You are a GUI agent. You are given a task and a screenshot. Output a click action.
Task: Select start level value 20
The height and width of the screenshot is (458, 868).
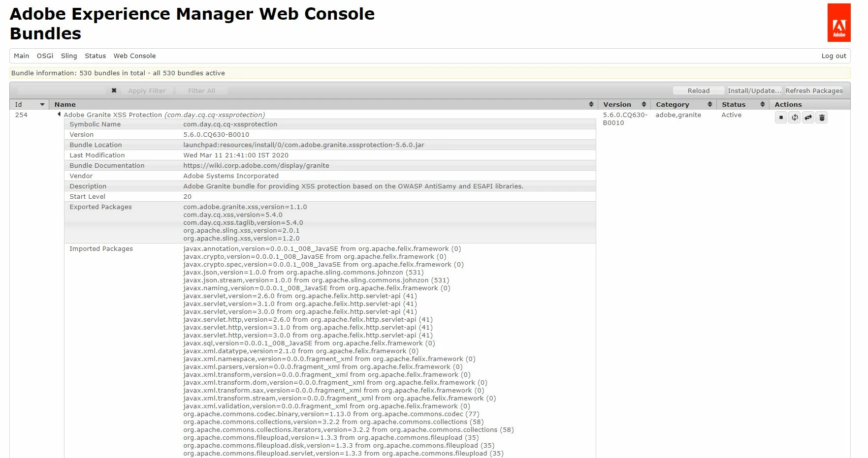[x=187, y=197]
